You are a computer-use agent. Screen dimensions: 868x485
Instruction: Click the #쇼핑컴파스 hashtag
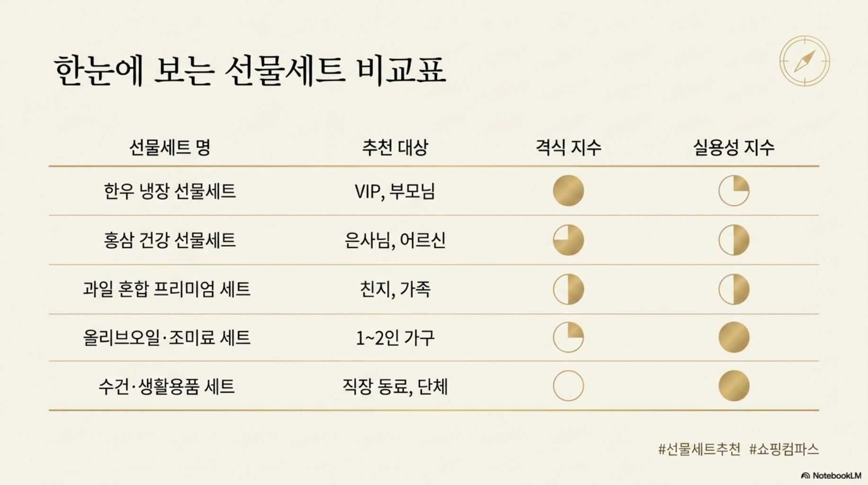pos(784,449)
